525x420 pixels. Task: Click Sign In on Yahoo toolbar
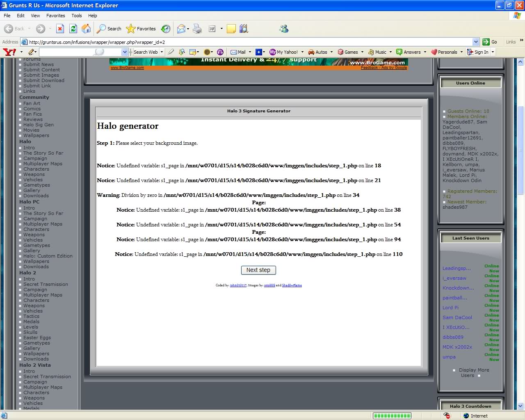(x=478, y=52)
